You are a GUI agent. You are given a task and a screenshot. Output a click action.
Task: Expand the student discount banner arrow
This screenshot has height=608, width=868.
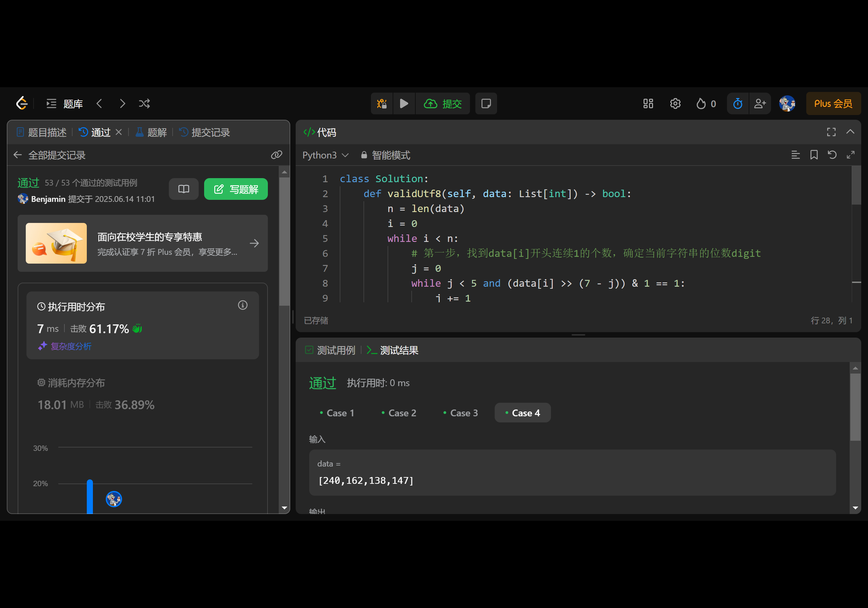[254, 243]
